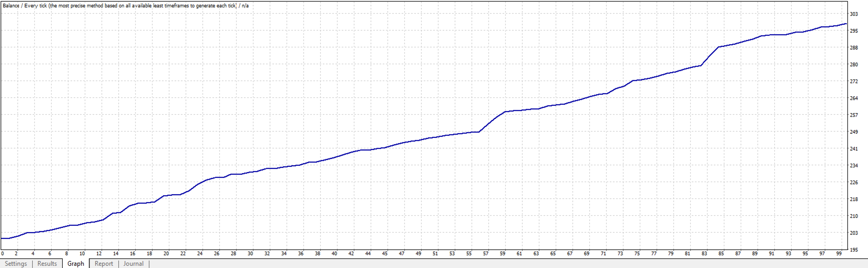Click trade number 85 on the horizontal axis
This screenshot has width=868, height=268.
[721, 254]
